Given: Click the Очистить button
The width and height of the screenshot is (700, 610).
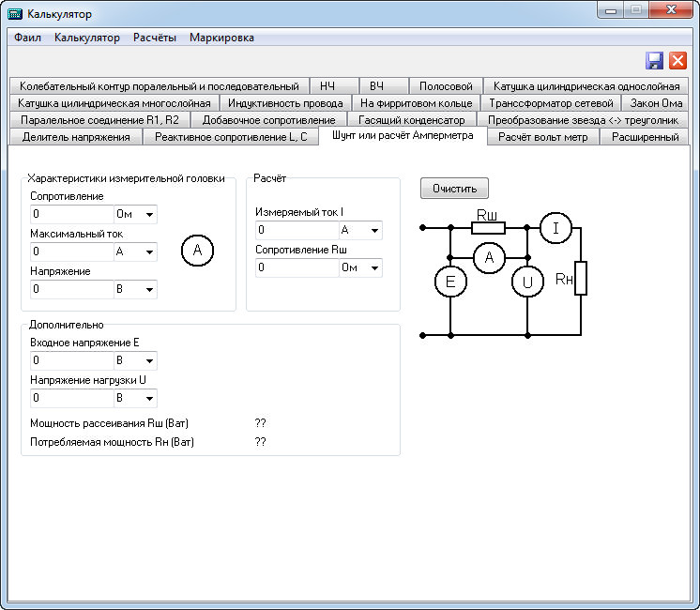Looking at the screenshot, I should [454, 189].
